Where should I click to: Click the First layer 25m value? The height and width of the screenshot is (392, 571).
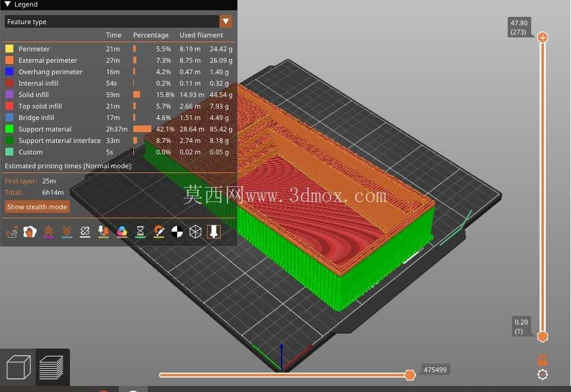pyautogui.click(x=49, y=181)
